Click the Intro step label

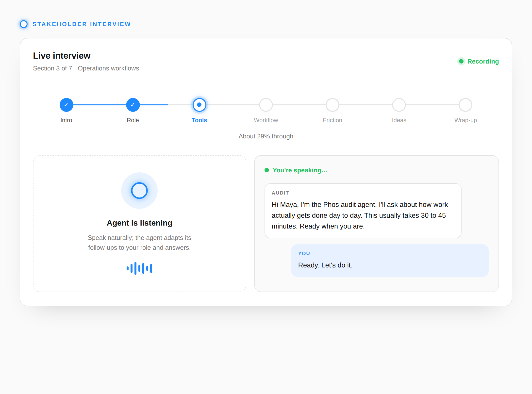[x=66, y=120]
